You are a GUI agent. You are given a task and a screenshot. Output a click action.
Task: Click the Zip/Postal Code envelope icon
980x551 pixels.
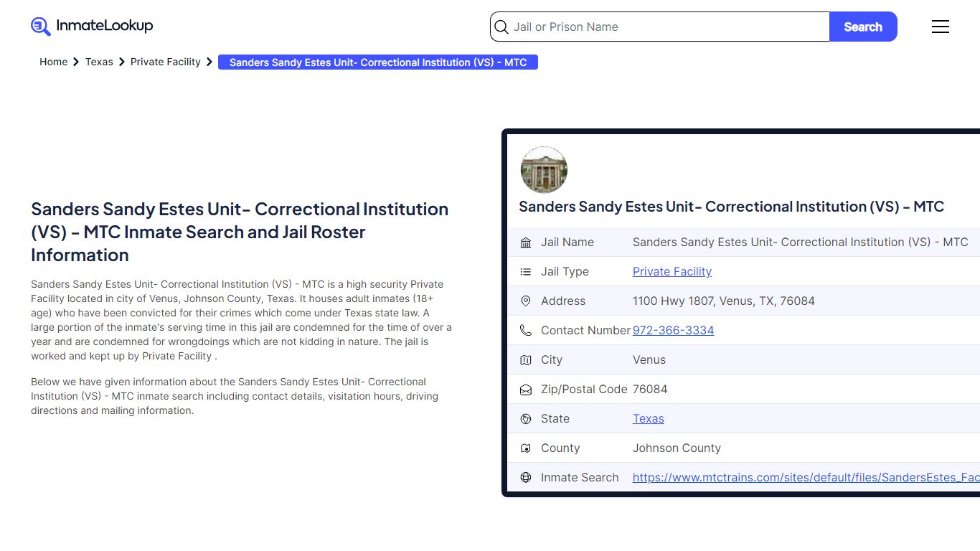point(526,390)
